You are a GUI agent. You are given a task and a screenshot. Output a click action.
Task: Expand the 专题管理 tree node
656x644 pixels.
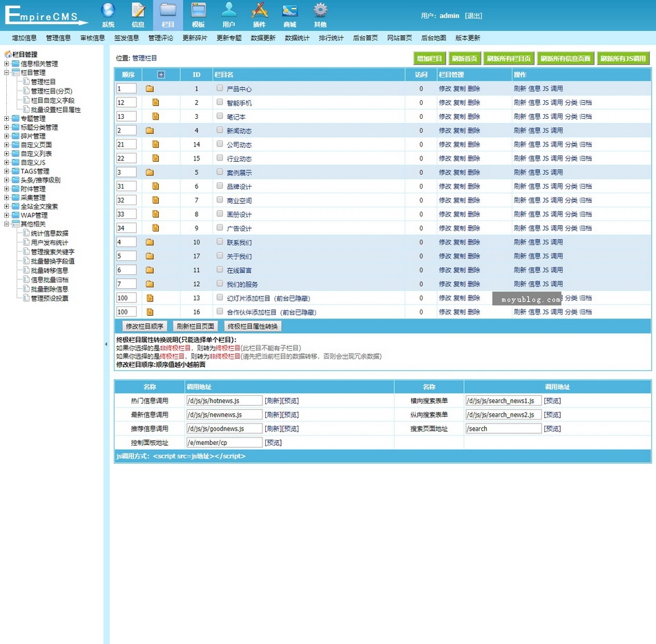(6, 118)
